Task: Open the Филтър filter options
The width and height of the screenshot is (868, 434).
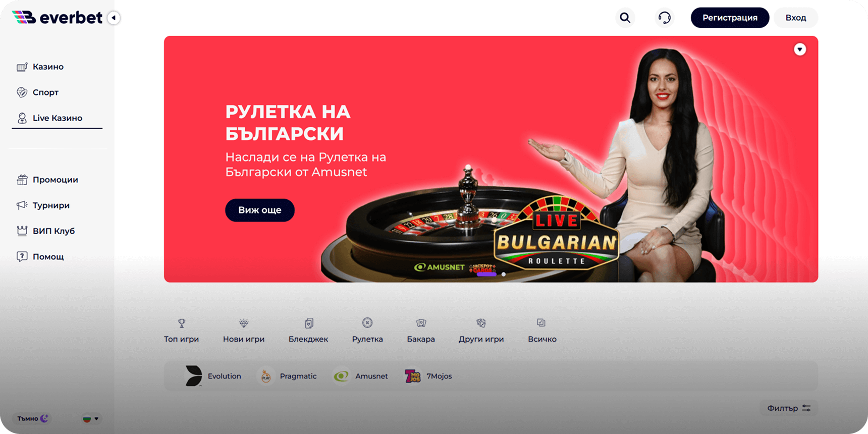Action: (789, 408)
